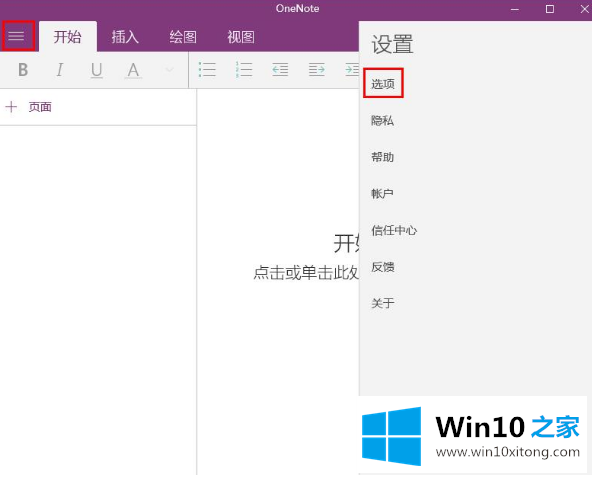Maximize the OneNote window
The image size is (592, 478).
point(550,9)
